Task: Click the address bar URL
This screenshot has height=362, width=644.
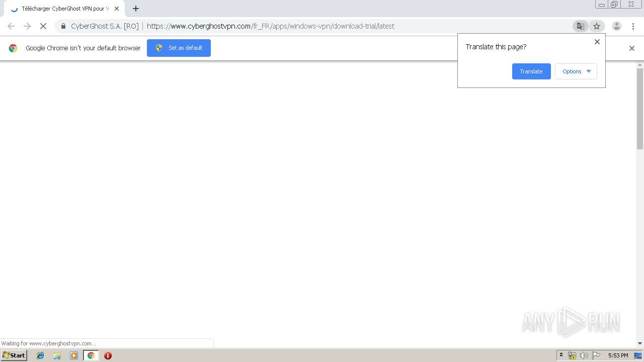Action: tap(271, 26)
